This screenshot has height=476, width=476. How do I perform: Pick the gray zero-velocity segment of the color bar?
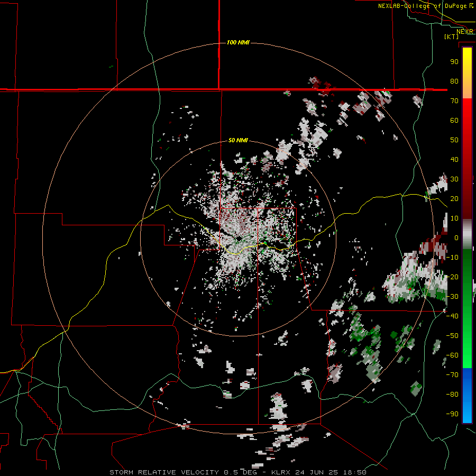(x=467, y=234)
